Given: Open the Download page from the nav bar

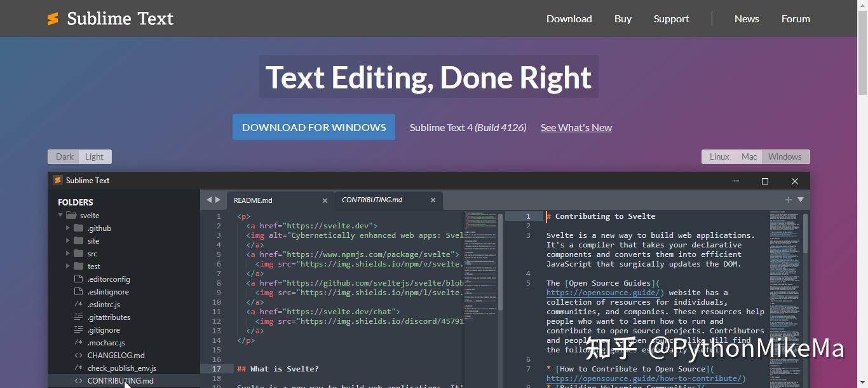Looking at the screenshot, I should [569, 19].
